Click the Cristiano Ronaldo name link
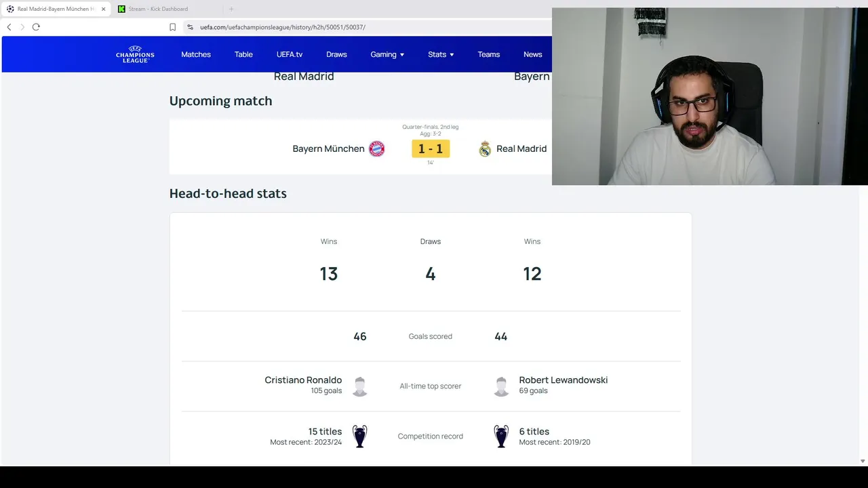The width and height of the screenshot is (868, 488). coord(303,380)
